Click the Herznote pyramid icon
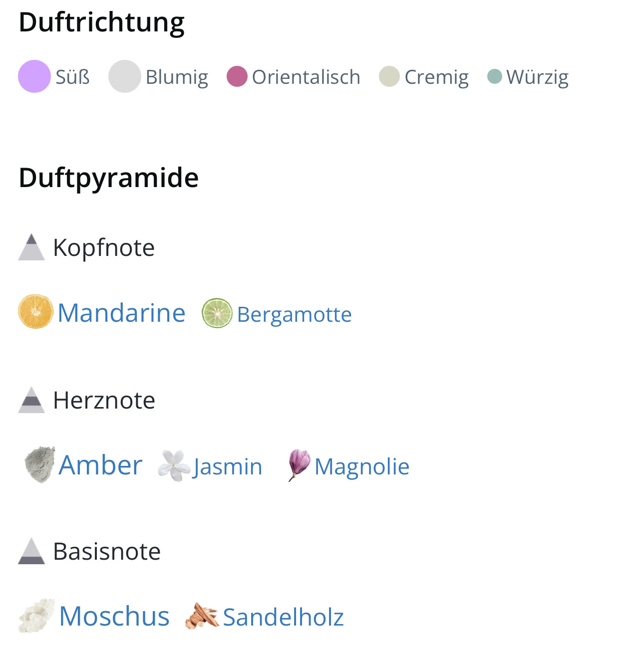 pos(31,400)
